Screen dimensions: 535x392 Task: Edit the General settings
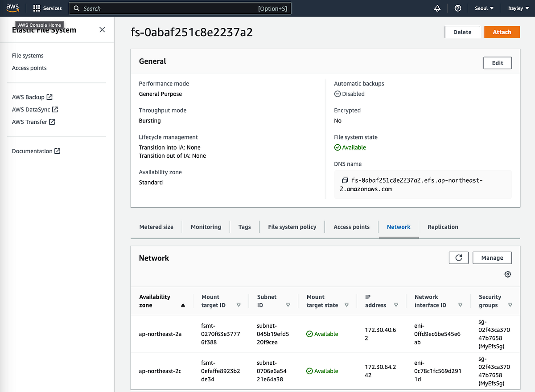click(498, 63)
